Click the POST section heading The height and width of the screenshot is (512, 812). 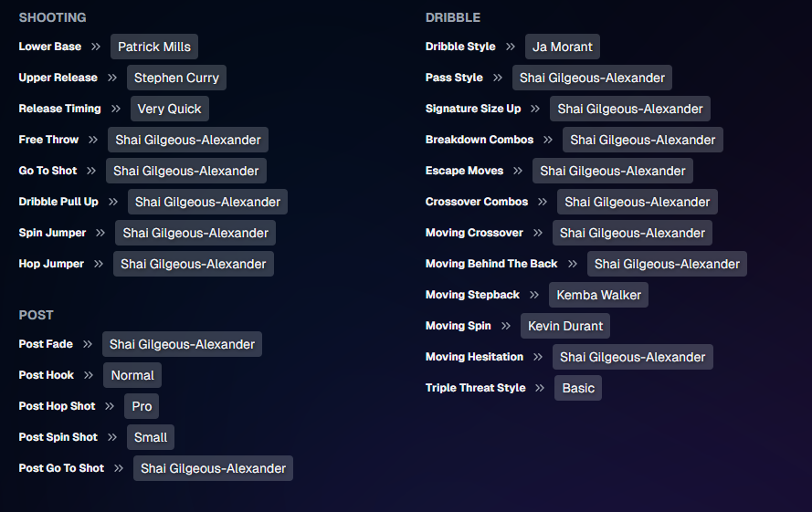click(x=37, y=315)
